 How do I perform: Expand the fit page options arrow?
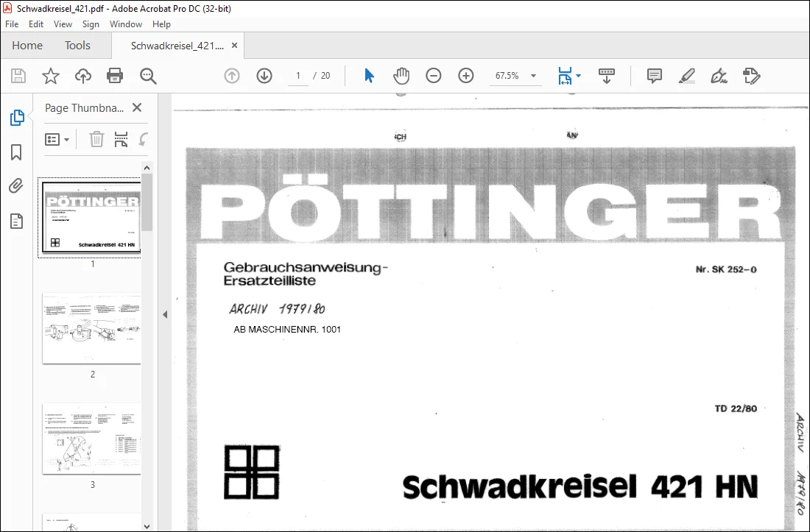[579, 76]
